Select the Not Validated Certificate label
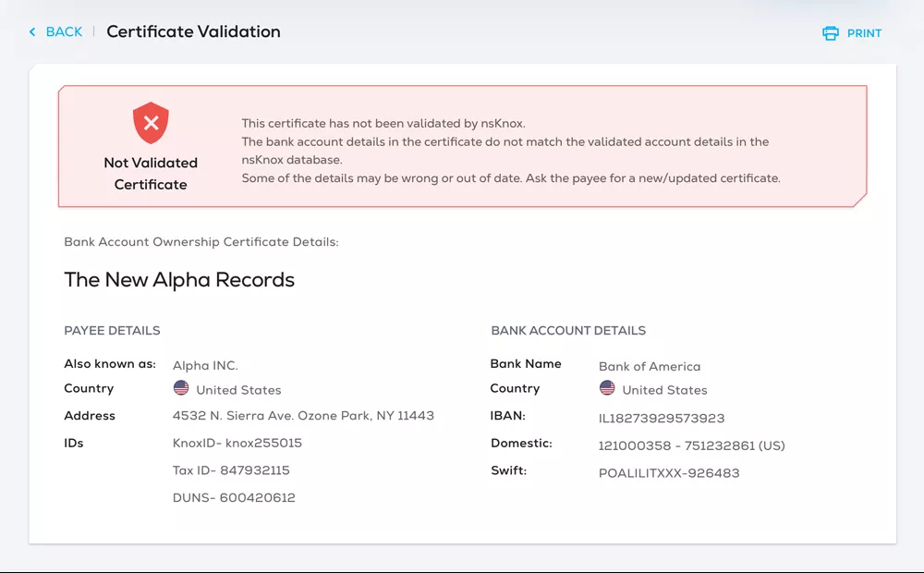 [151, 174]
